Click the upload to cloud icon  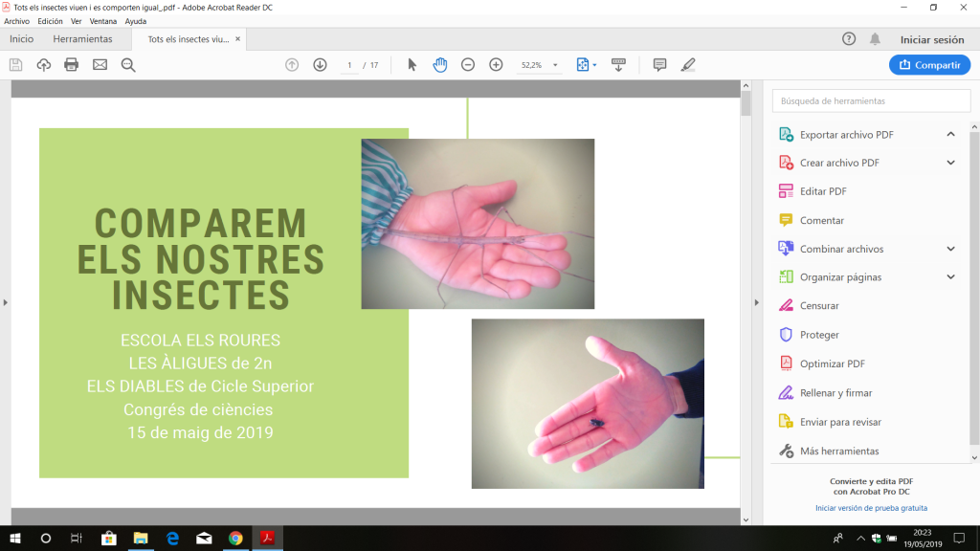pyautogui.click(x=43, y=65)
